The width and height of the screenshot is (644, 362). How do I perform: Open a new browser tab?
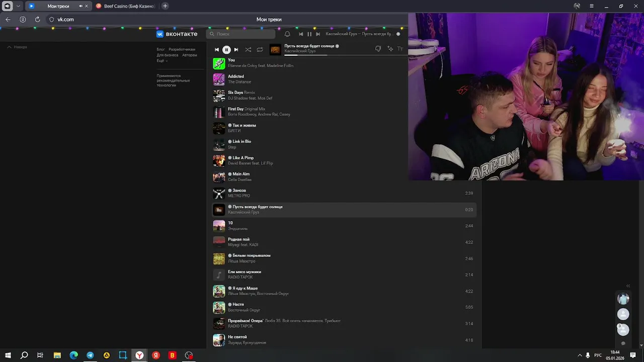click(165, 6)
